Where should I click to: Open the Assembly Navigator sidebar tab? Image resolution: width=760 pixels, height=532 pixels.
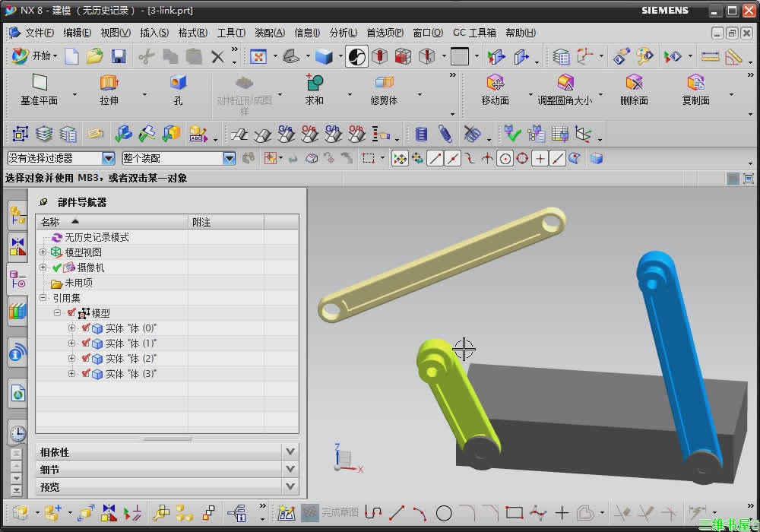point(18,216)
